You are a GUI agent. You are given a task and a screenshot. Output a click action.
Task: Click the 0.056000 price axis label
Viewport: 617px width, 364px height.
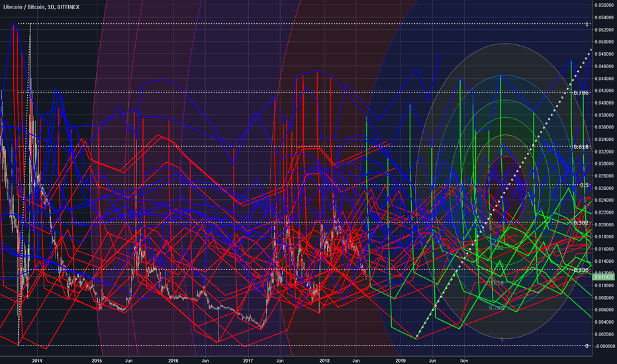[605, 5]
